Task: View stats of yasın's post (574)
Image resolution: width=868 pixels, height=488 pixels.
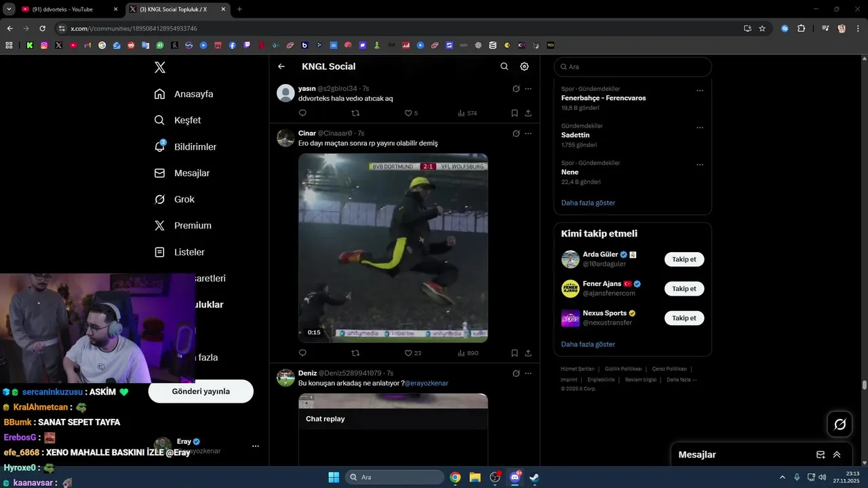Action: (x=467, y=113)
